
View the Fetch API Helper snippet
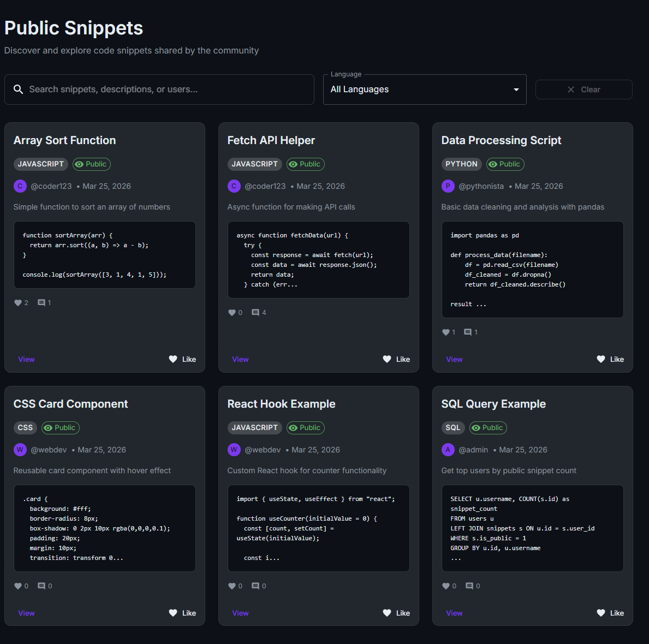coord(241,359)
